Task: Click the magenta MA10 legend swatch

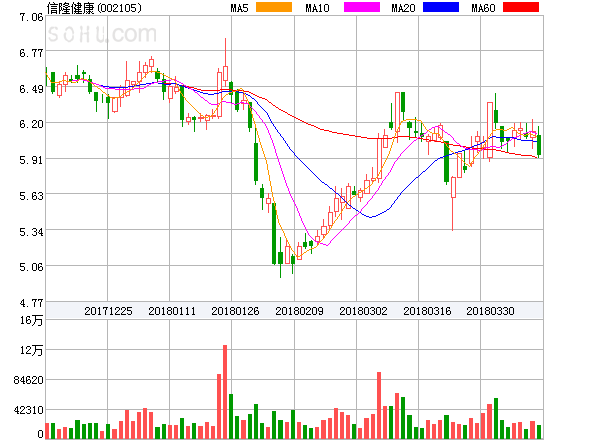Action: (x=362, y=7)
